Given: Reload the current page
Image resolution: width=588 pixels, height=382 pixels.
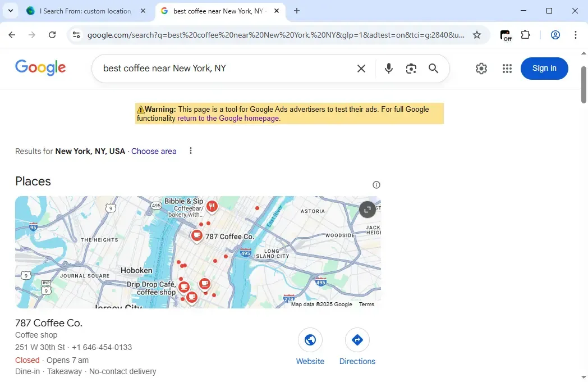Looking at the screenshot, I should (x=52, y=35).
